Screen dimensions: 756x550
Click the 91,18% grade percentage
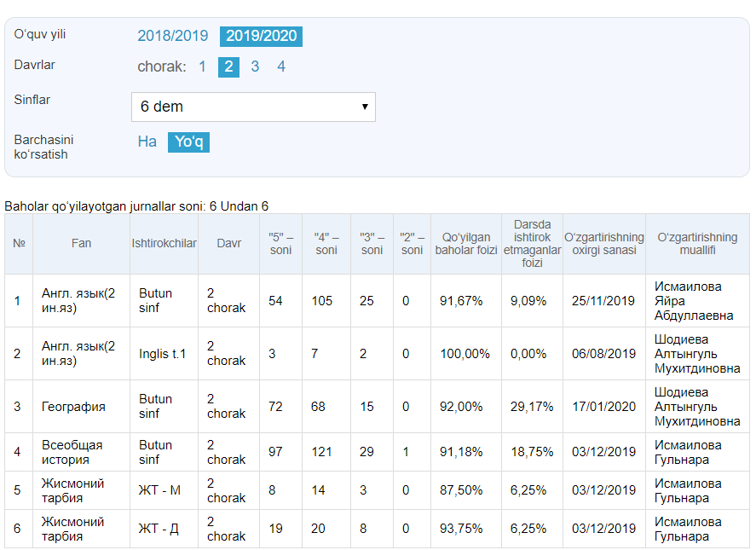coord(461,452)
